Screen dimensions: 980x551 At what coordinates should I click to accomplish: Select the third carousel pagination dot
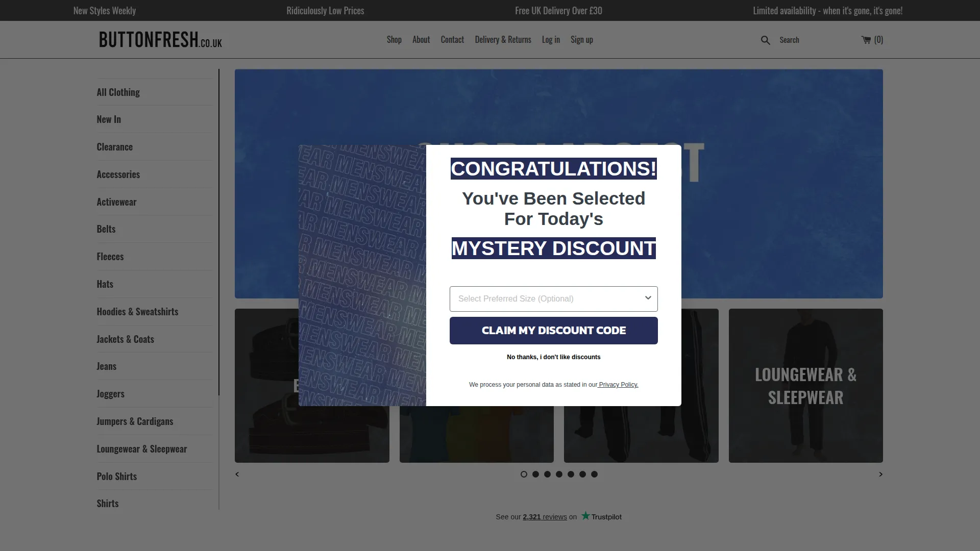pyautogui.click(x=547, y=474)
